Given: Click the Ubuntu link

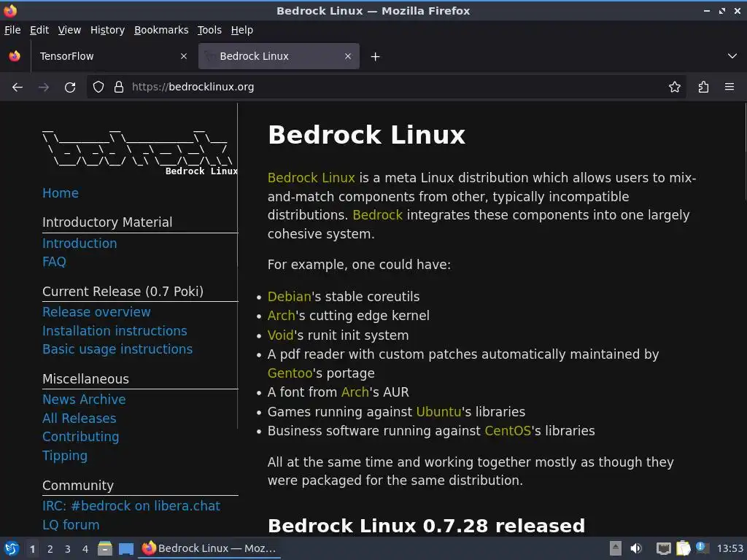Looking at the screenshot, I should pyautogui.click(x=438, y=412).
